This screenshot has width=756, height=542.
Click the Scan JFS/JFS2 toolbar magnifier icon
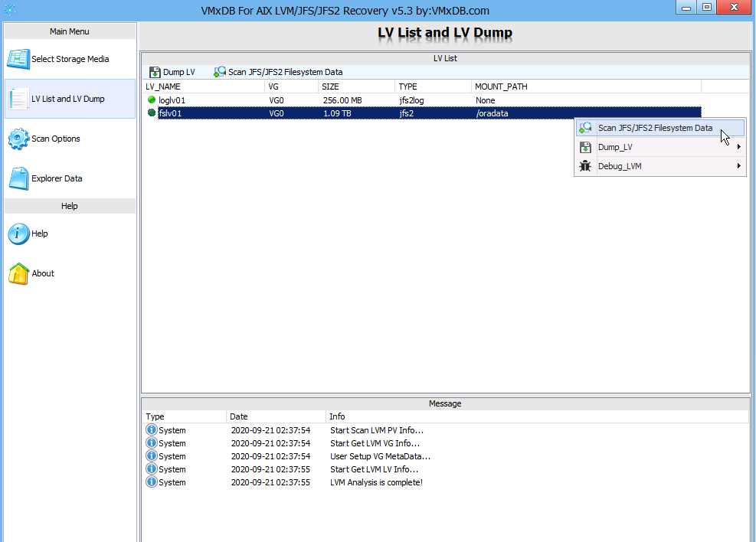pyautogui.click(x=220, y=72)
